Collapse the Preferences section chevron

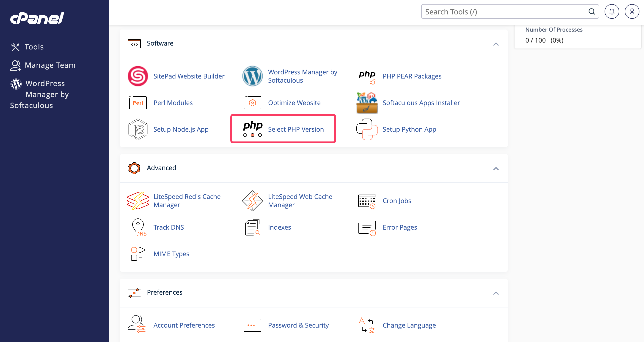496,293
